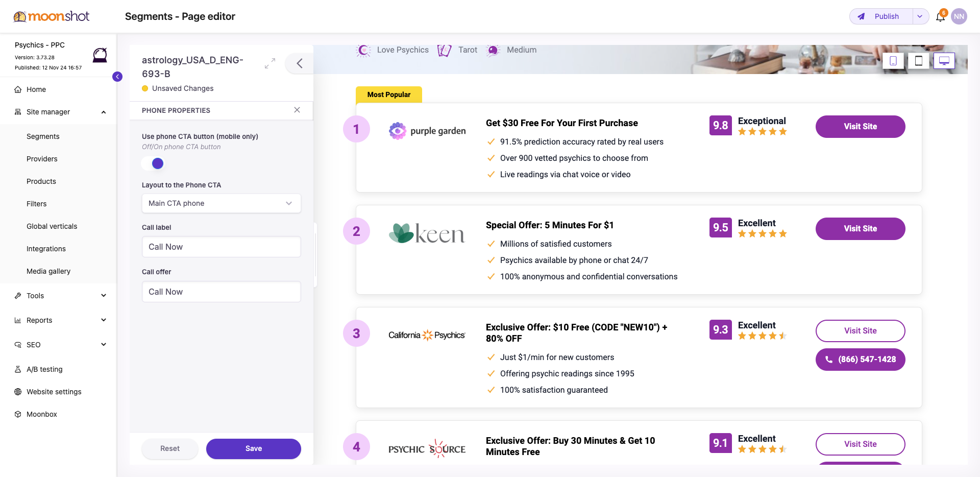
Task: Click the (866) 547-1428 phone button
Action: coord(861,360)
